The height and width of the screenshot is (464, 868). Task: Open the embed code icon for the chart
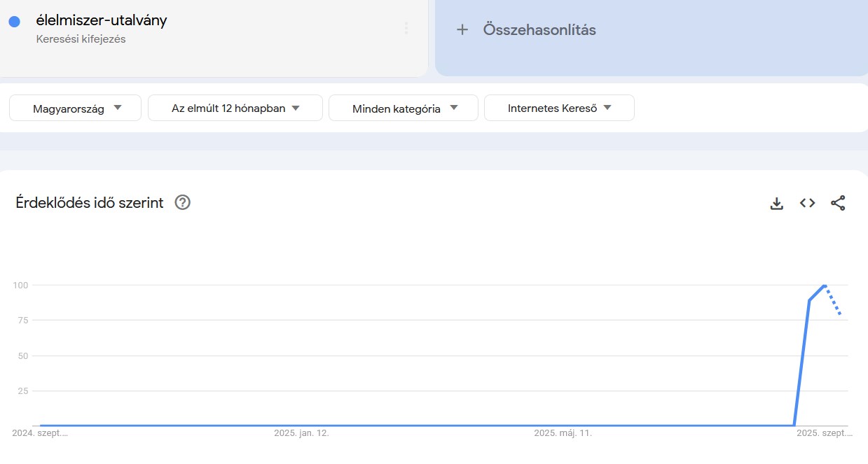click(x=806, y=203)
